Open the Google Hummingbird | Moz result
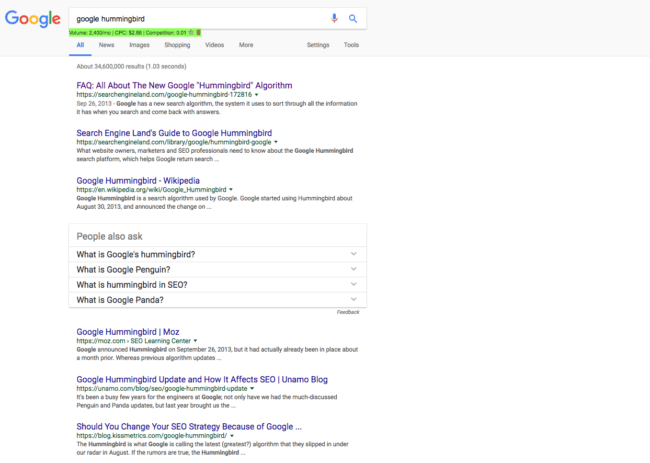The height and width of the screenshot is (463, 650). pos(128,332)
